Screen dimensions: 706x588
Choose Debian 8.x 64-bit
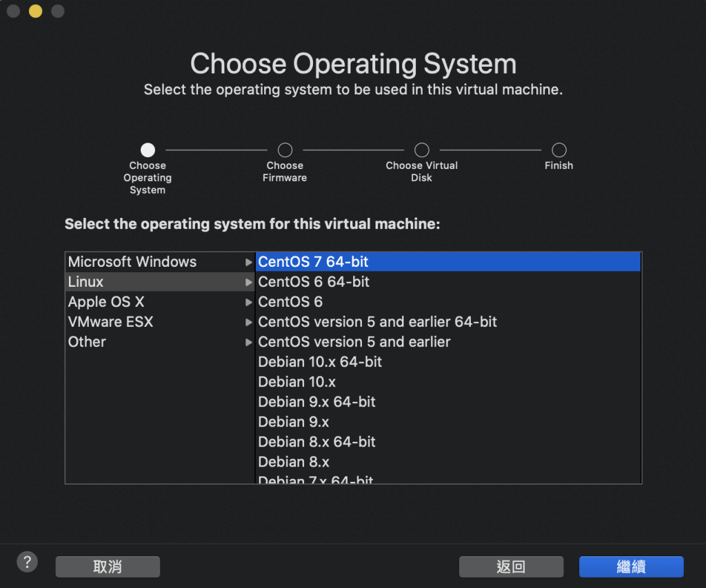click(448, 442)
